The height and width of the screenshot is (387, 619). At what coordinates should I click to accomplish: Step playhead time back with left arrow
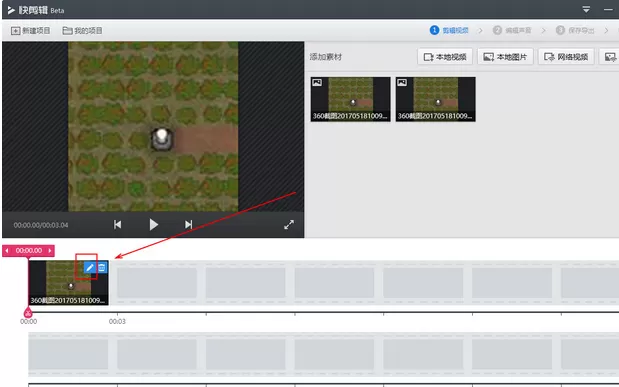click(x=7, y=251)
